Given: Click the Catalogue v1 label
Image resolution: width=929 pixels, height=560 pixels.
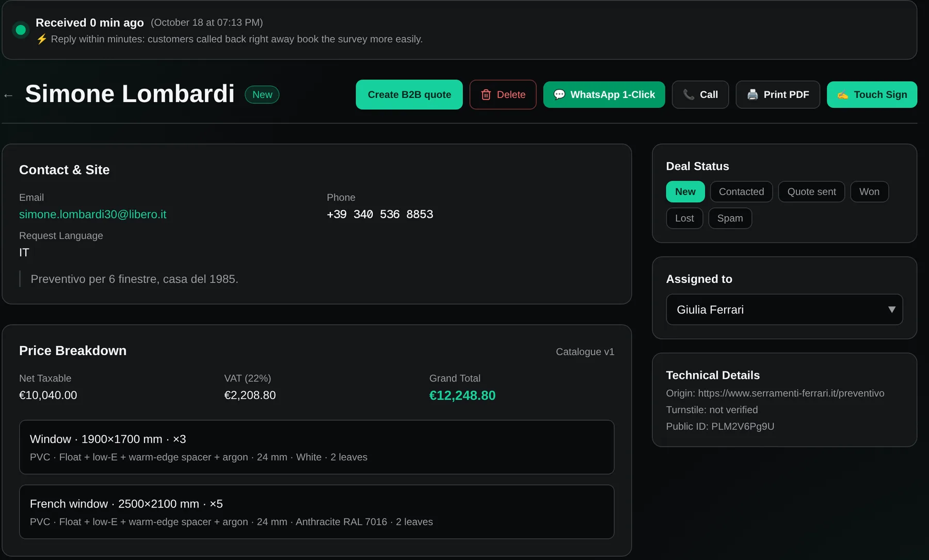Looking at the screenshot, I should pos(585,351).
